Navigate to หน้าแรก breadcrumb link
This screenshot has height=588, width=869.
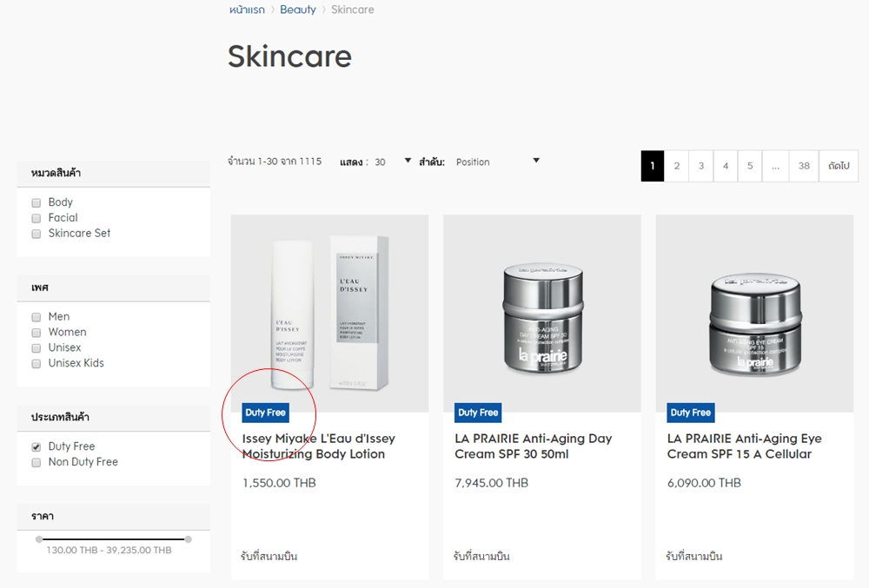point(247,10)
